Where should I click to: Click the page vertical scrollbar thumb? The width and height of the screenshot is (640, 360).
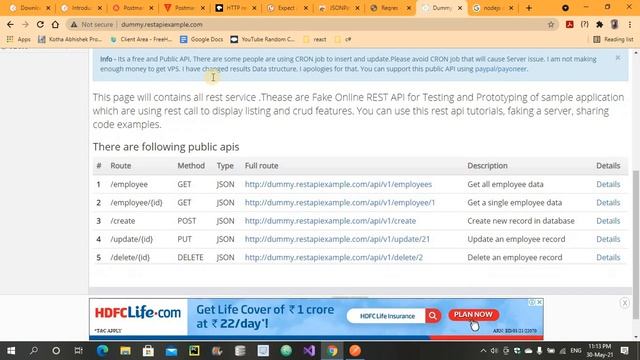pyautogui.click(x=636, y=245)
